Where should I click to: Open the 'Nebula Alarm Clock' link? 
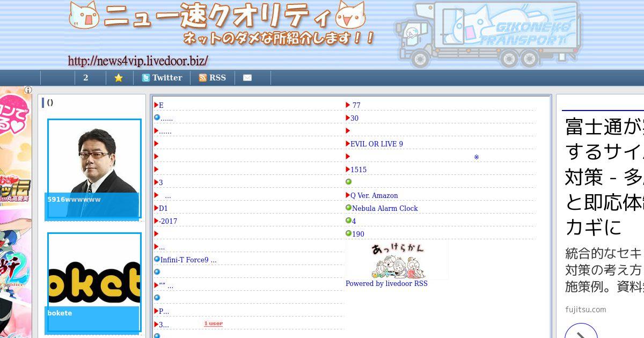click(385, 208)
